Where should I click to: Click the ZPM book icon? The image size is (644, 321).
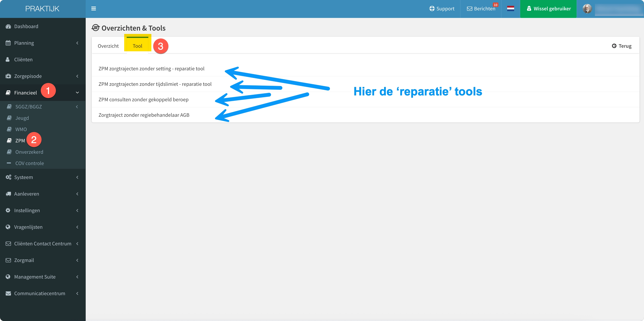9,140
